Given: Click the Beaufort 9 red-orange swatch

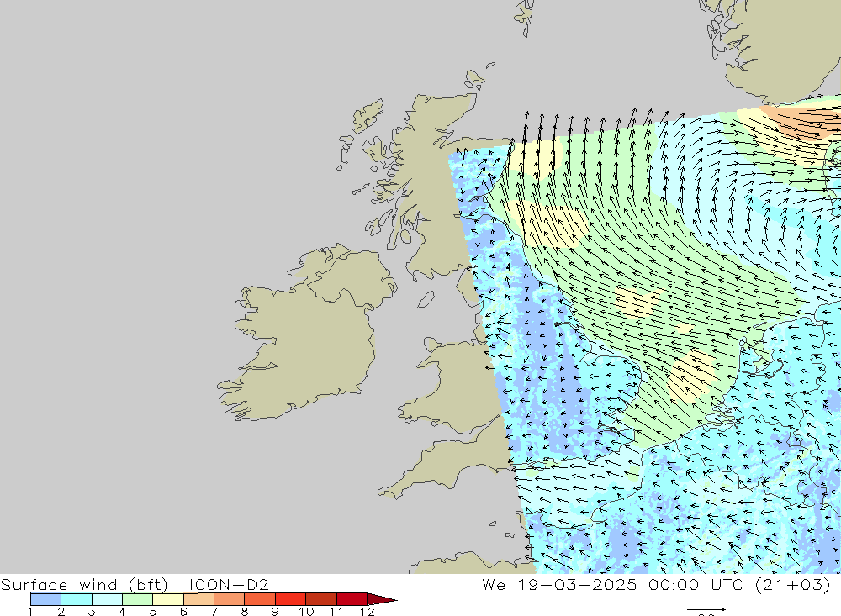Looking at the screenshot, I should [290, 599].
